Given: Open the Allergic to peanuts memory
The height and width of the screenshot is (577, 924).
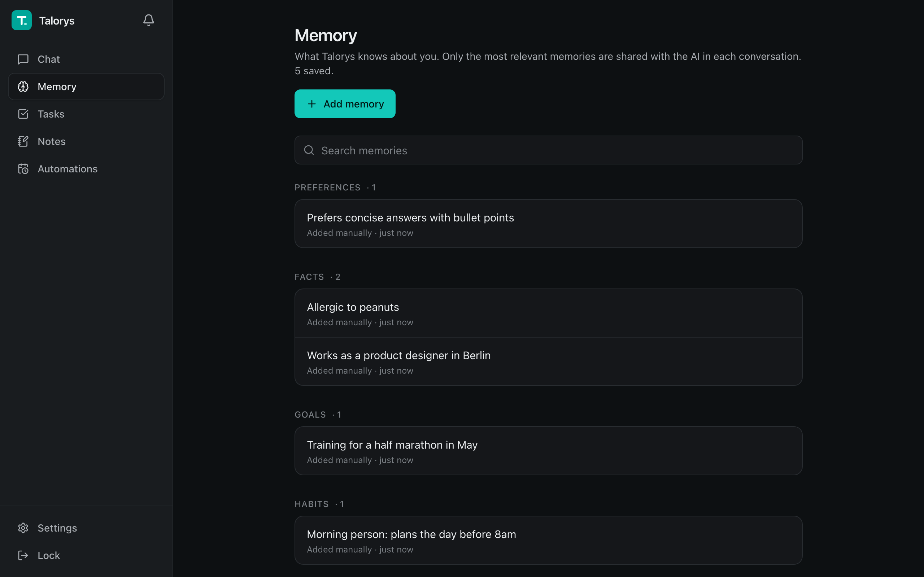Looking at the screenshot, I should (548, 313).
